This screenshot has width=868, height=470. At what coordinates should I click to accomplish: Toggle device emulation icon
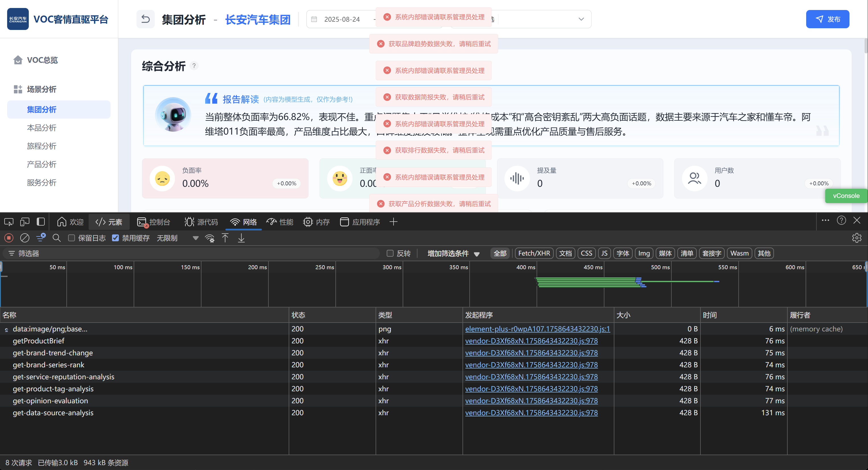(25, 222)
